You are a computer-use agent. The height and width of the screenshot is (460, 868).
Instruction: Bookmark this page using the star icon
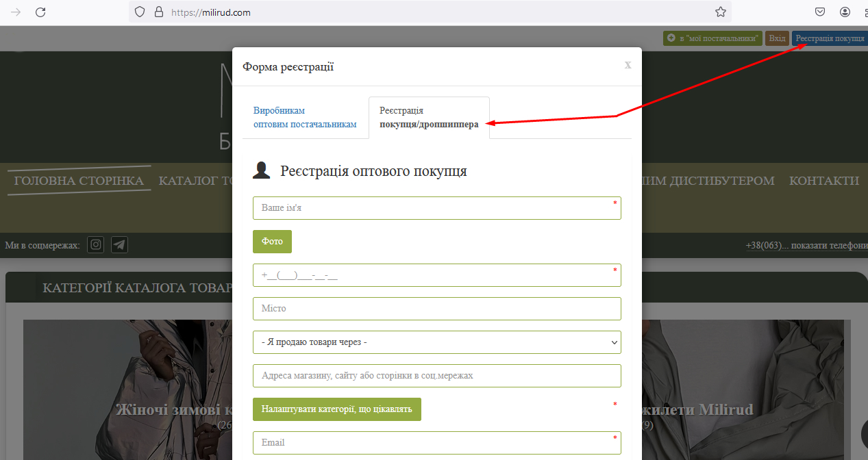[720, 12]
